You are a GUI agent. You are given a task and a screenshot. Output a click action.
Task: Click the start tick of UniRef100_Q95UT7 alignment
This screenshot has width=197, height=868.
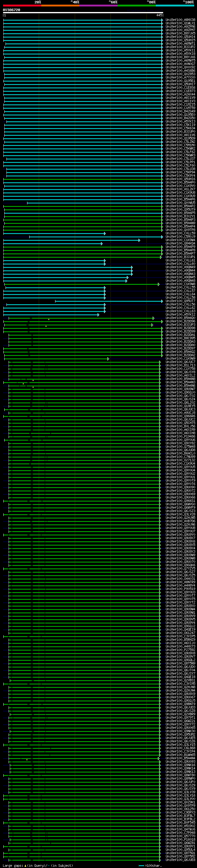[55, 301]
